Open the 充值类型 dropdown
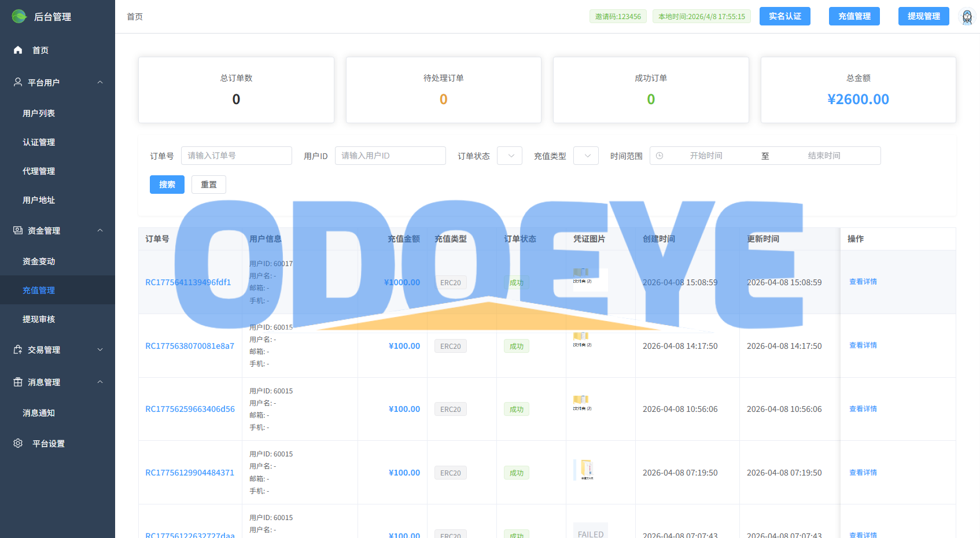980x538 pixels. click(586, 156)
